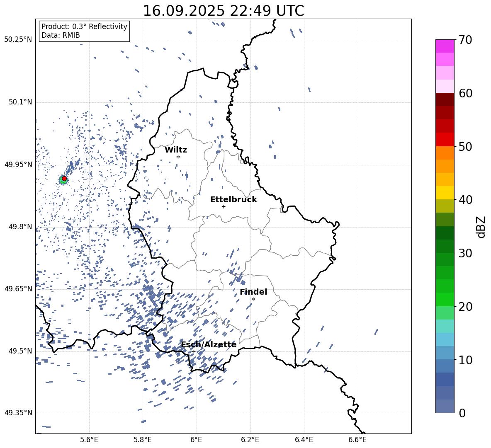Click the dBZ colorbar label
The width and height of the screenshot is (491, 448).
point(481,227)
